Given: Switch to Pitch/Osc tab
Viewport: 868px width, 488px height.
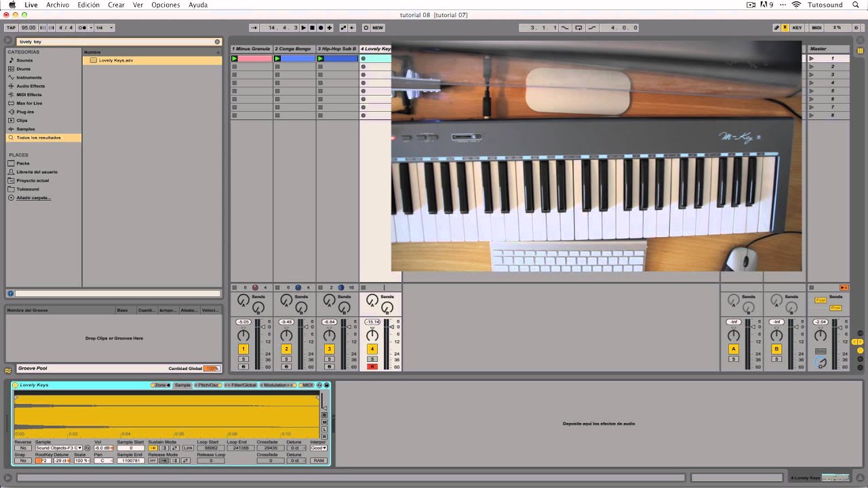Looking at the screenshot, I should 207,385.
